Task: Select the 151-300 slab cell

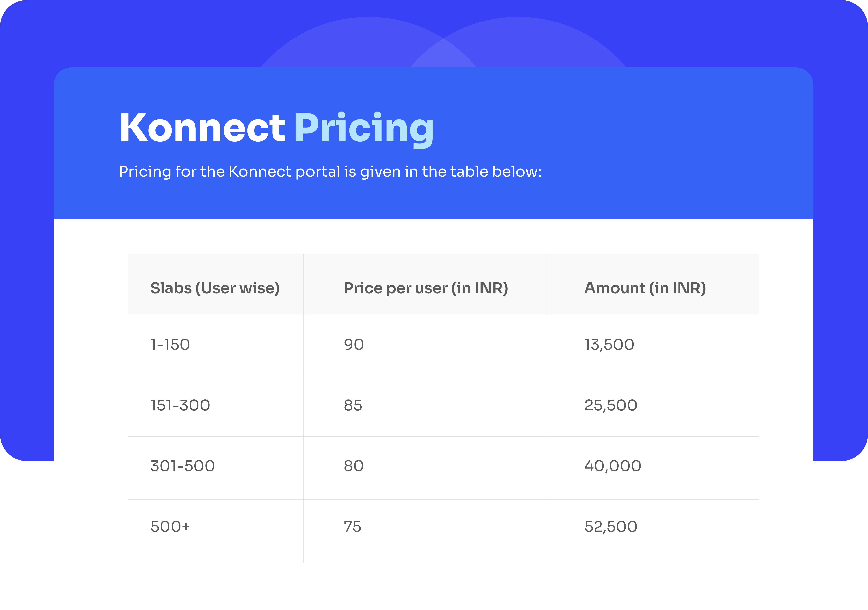Action: point(180,405)
